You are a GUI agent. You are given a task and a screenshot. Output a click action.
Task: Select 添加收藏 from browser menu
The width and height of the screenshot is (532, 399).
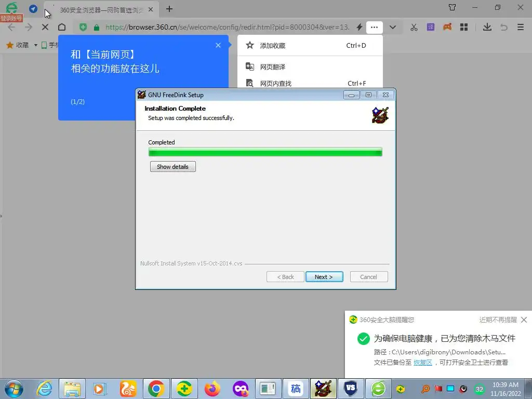pyautogui.click(x=310, y=46)
